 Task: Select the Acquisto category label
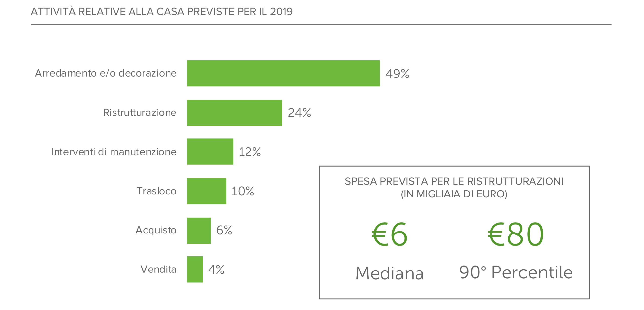(x=156, y=230)
